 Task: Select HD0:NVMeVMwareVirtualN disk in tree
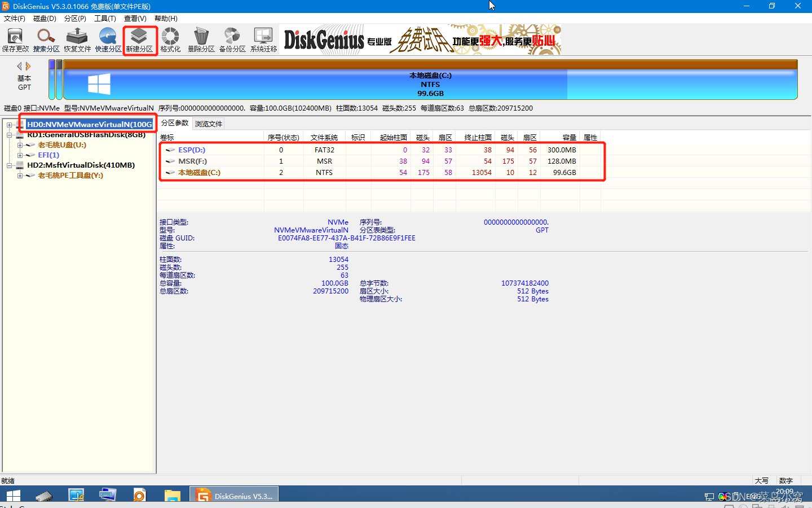(90, 124)
